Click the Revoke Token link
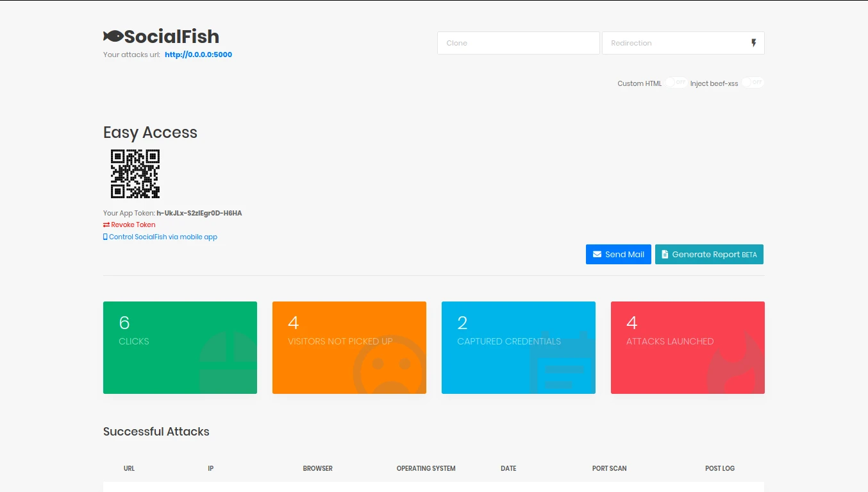Image resolution: width=868 pixels, height=492 pixels. tap(133, 225)
